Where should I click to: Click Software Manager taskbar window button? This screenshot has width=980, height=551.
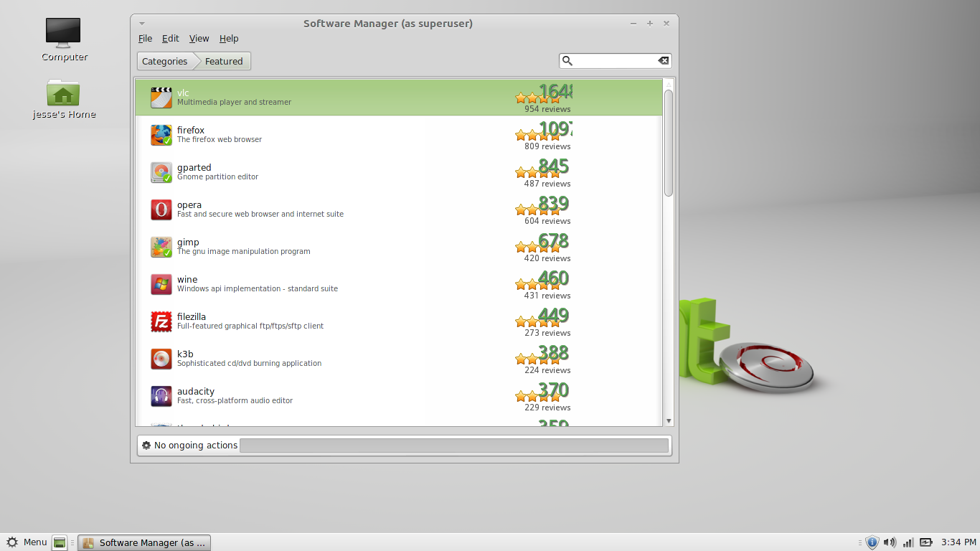pyautogui.click(x=145, y=543)
